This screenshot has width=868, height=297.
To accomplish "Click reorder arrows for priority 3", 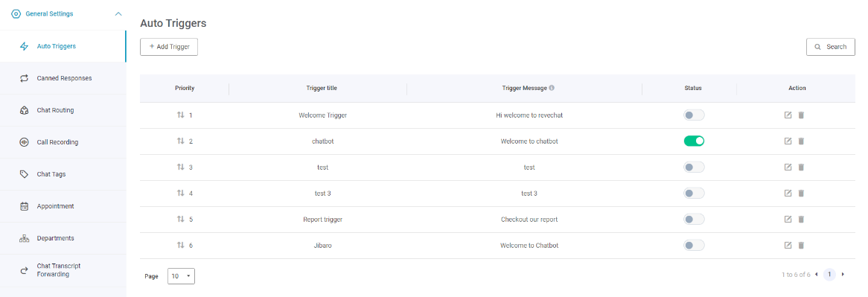I will click(x=180, y=167).
